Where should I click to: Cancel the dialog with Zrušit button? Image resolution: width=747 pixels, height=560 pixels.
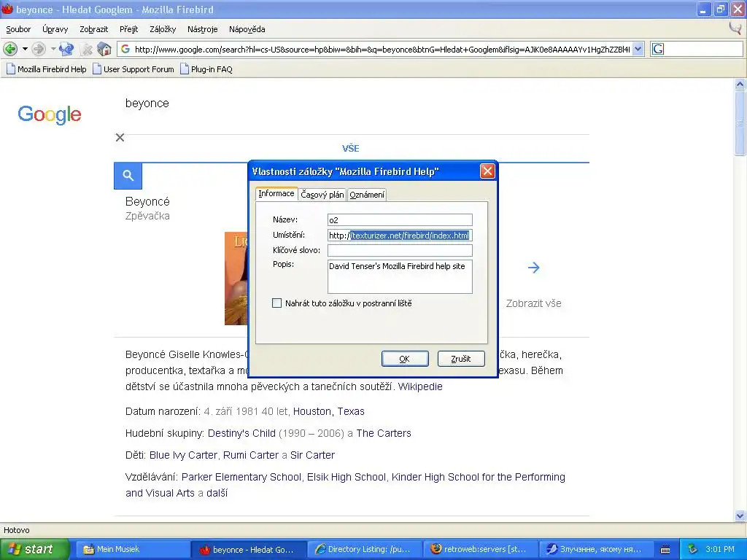point(461,359)
